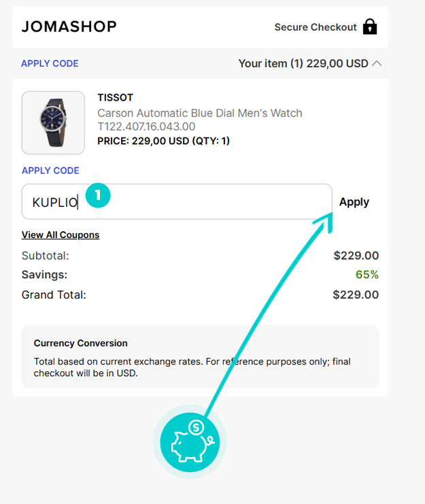The width and height of the screenshot is (425, 504).
Task: Click Carson Automatic Blue Dial Men's Watch title
Action: (x=200, y=113)
